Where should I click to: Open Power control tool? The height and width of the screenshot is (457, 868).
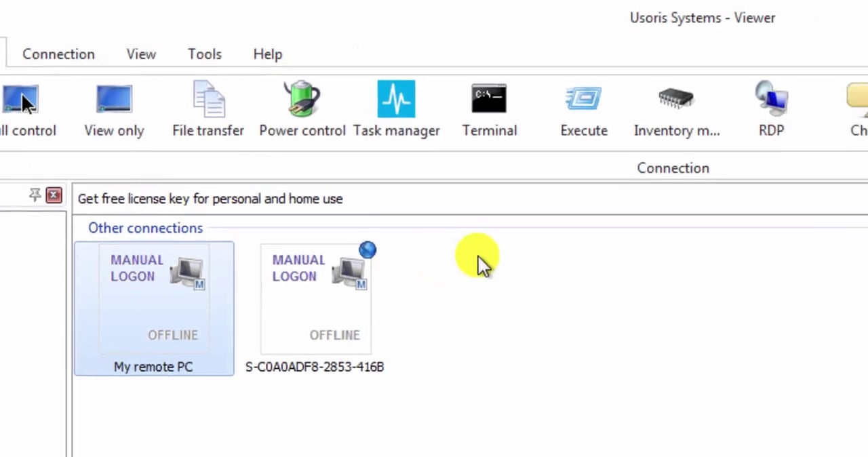pyautogui.click(x=302, y=111)
